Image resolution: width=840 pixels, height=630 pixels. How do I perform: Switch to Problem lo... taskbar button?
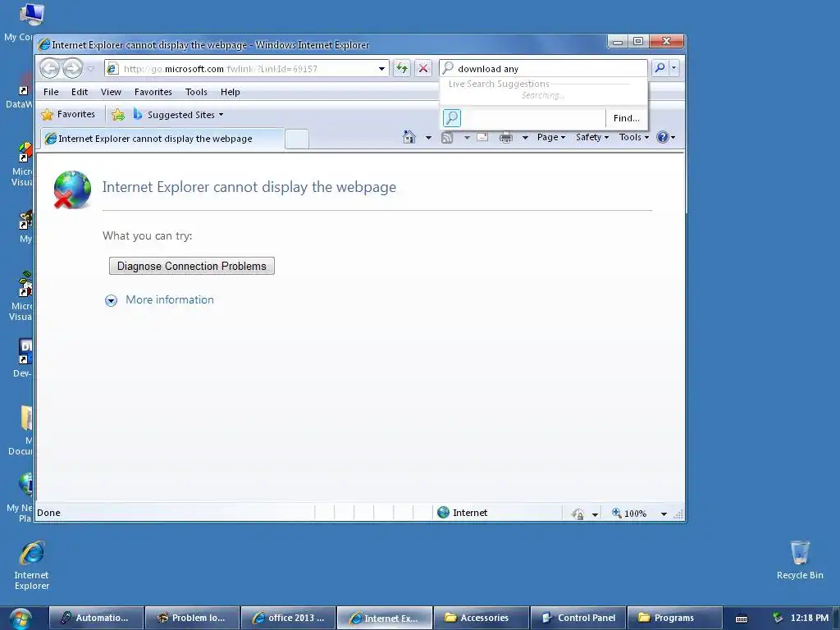point(192,618)
